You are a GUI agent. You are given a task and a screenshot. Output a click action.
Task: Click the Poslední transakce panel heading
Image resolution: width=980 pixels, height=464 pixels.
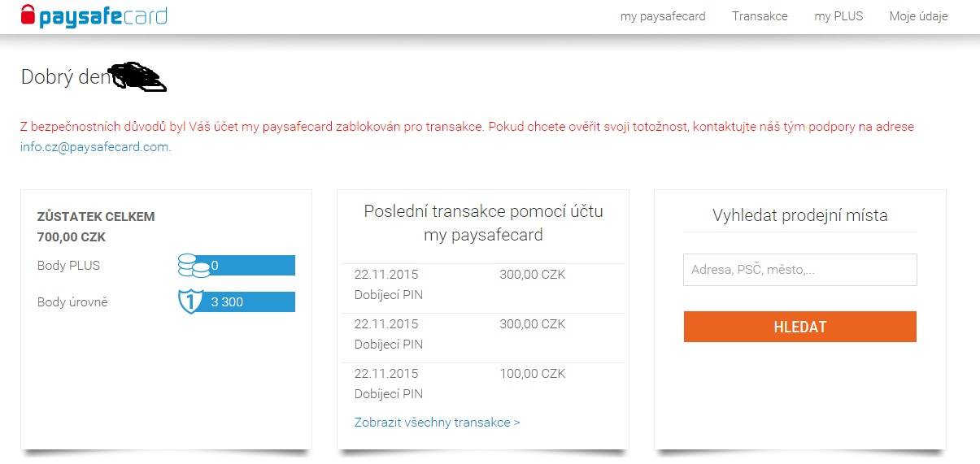click(483, 223)
